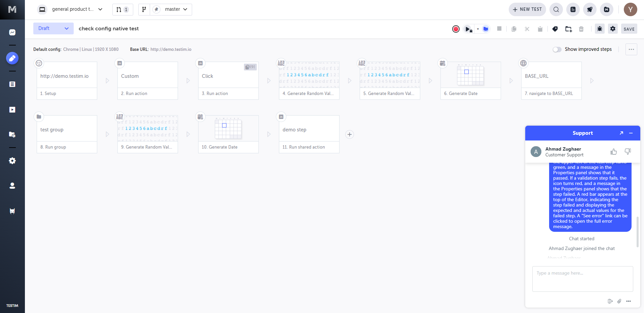Screen dimensions: 644x313
Task: Click the Testim M logo
Action: (12, 9)
